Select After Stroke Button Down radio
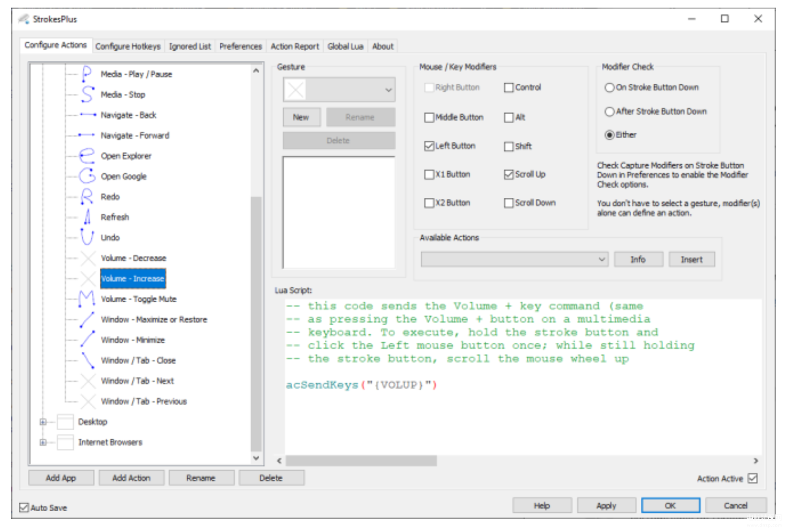This screenshot has width=787, height=532. [x=609, y=112]
